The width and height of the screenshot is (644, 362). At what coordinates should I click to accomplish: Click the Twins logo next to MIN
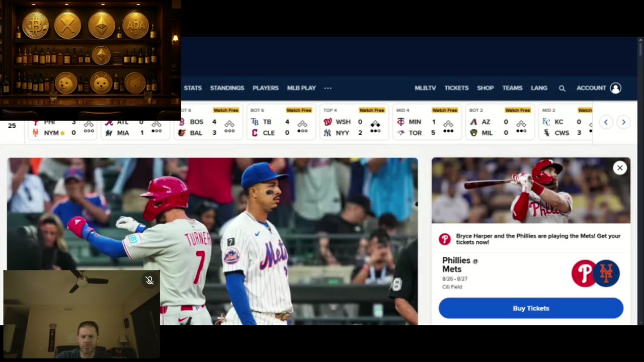pos(400,122)
